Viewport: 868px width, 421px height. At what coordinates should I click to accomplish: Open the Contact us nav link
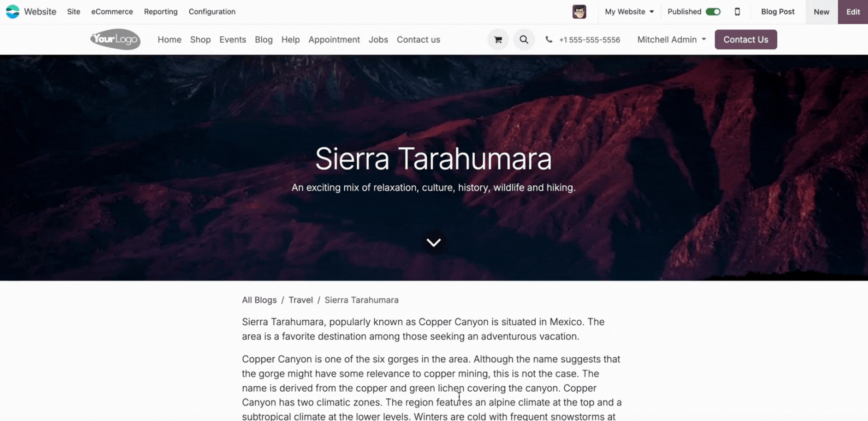418,40
